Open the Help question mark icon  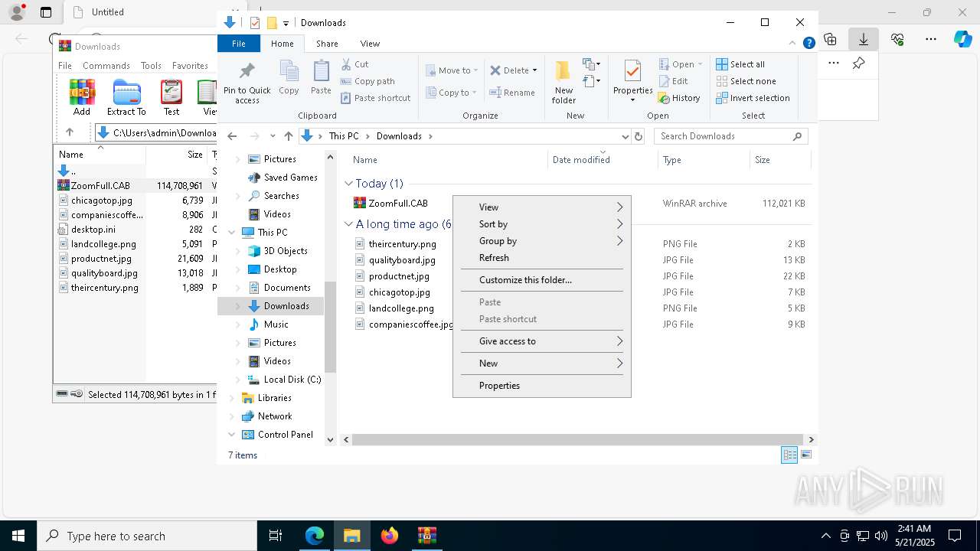[808, 44]
